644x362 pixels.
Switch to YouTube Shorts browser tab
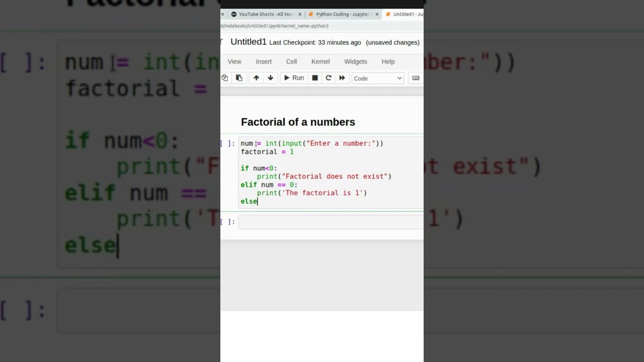click(266, 14)
